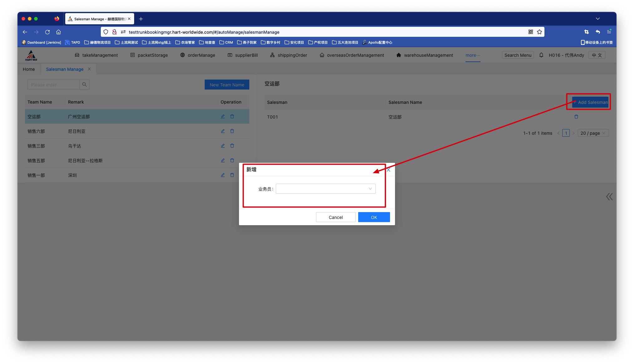634x364 pixels.
Task: Switch language with the 中文 button
Action: (597, 55)
